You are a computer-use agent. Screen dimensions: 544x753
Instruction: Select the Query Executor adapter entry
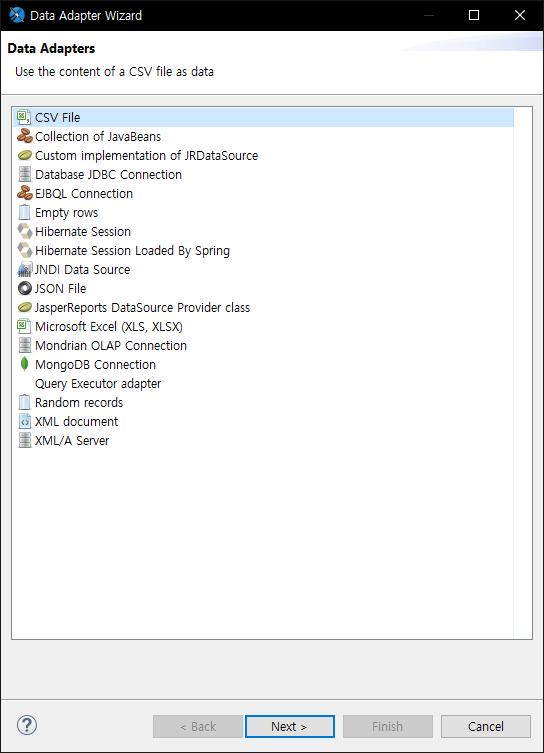tap(98, 384)
